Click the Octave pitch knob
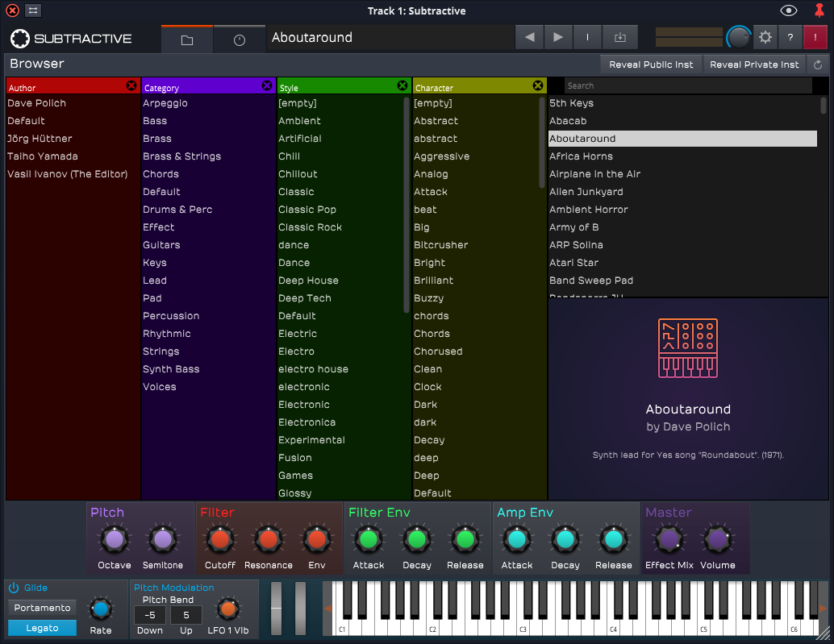This screenshot has height=644, width=834. [x=115, y=539]
